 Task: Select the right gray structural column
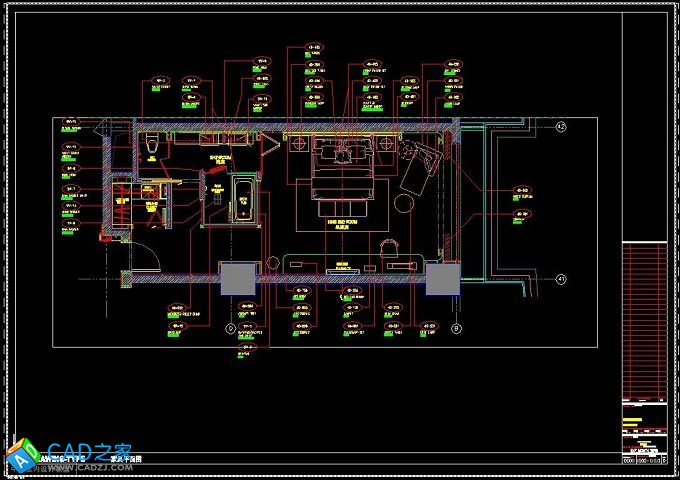point(441,279)
